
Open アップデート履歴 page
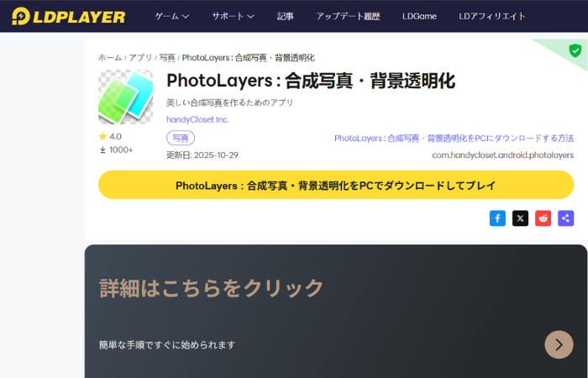click(x=348, y=16)
